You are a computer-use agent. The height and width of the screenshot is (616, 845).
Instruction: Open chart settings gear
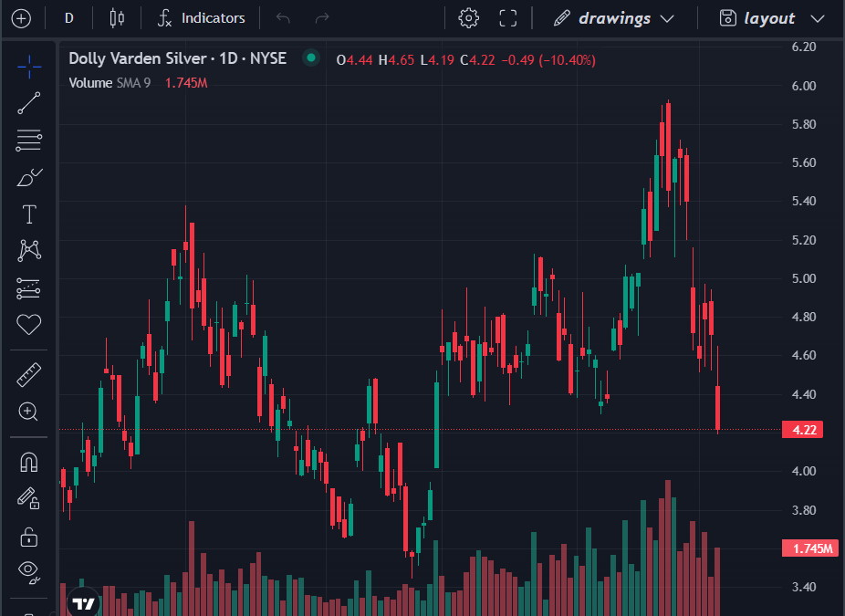point(469,18)
